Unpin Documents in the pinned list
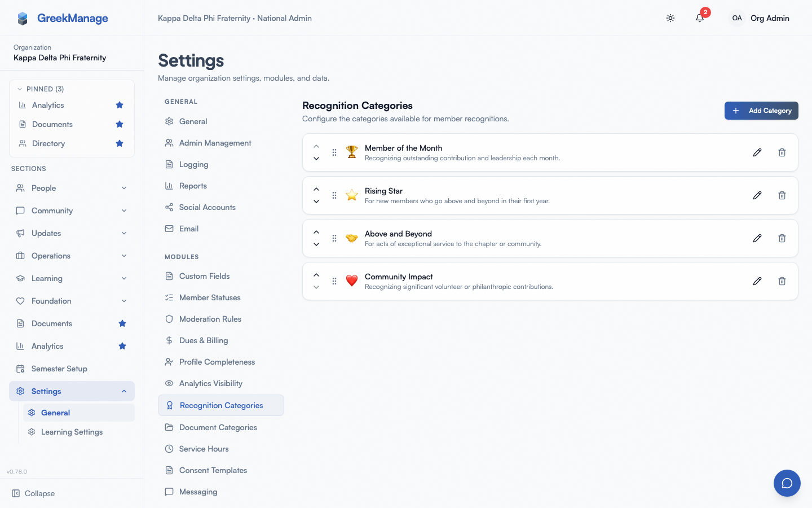This screenshot has width=812, height=508. coord(120,124)
